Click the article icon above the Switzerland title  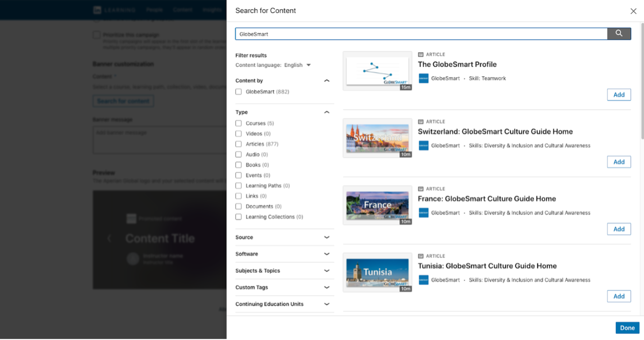[421, 122]
